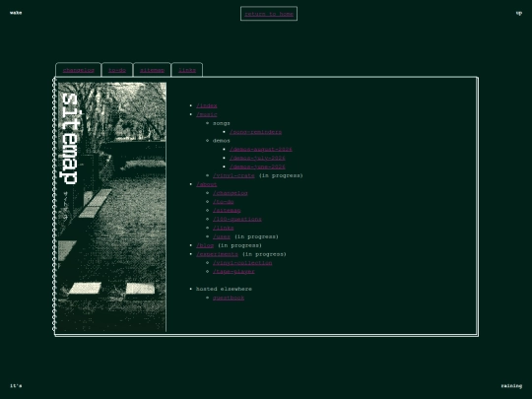Switch to the changelog tab
This screenshot has width=532, height=399.
coord(79,70)
